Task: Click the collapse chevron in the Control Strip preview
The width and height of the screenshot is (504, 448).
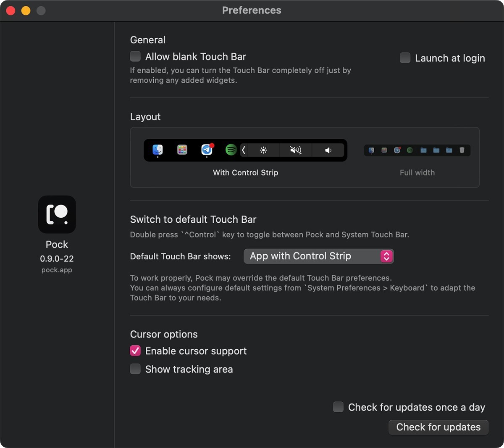Action: point(244,150)
